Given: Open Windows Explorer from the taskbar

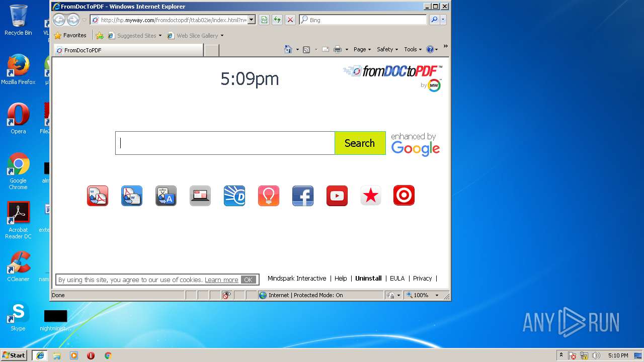Looking at the screenshot, I should pos(57,355).
